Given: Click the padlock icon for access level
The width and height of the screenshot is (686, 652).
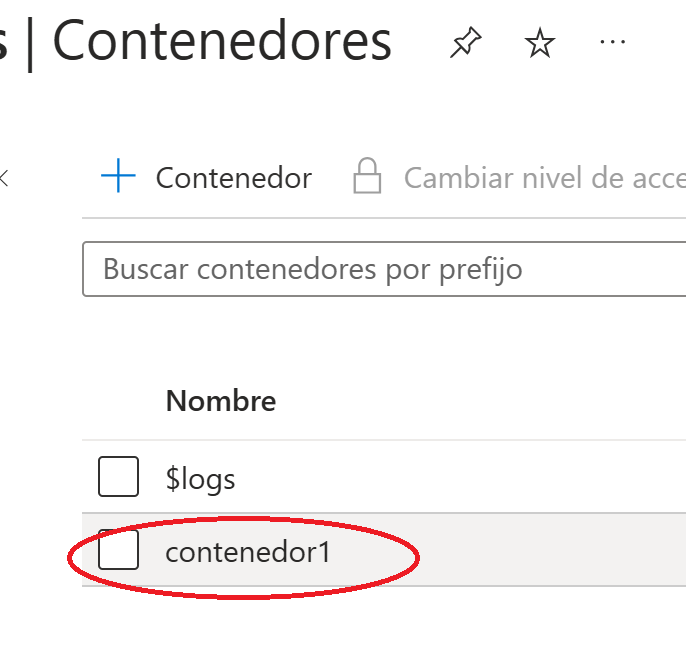Looking at the screenshot, I should coord(367,175).
